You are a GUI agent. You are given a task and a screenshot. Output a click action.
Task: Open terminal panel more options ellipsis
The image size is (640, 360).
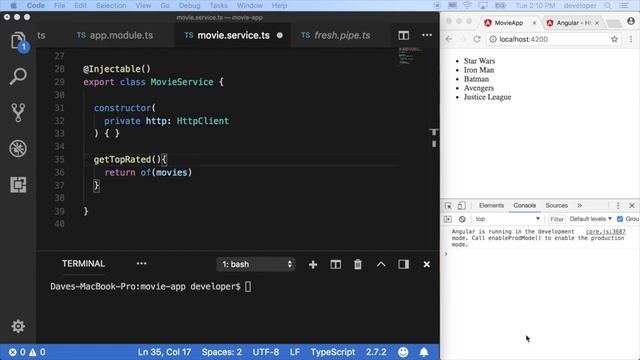pos(142,264)
